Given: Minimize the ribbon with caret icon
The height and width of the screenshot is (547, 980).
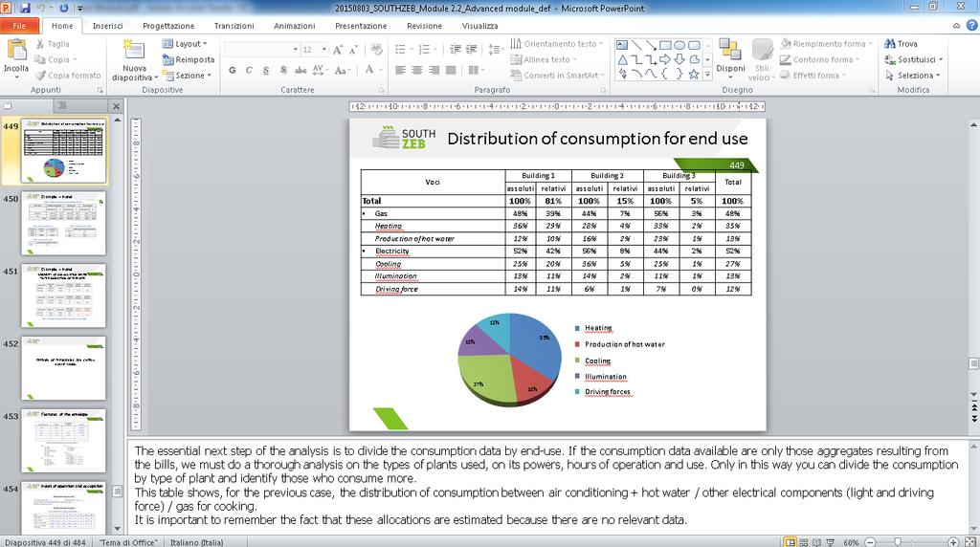Looking at the screenshot, I should [956, 26].
